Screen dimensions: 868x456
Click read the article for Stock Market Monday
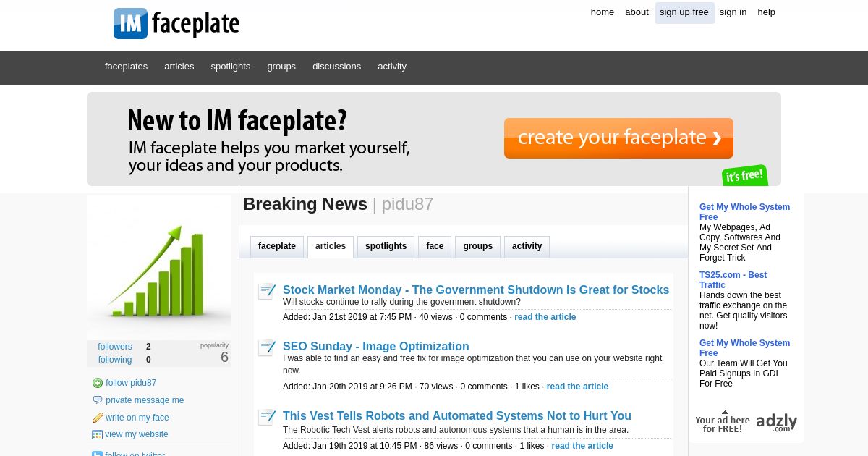(545, 317)
